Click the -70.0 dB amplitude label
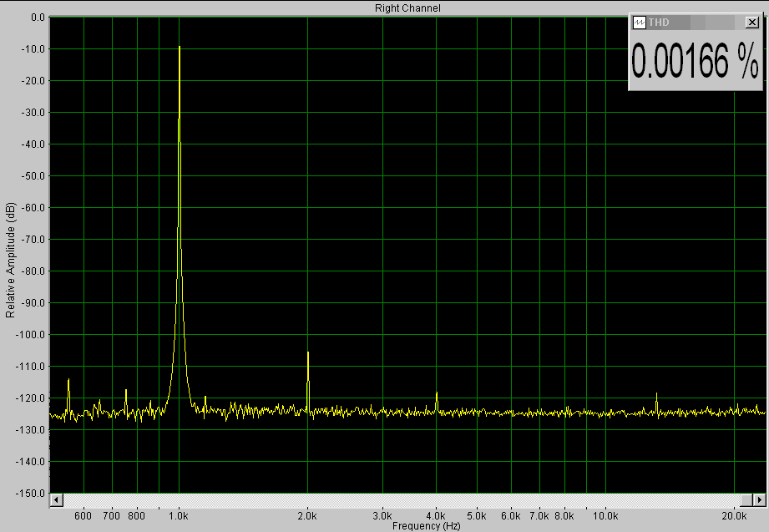 pyautogui.click(x=33, y=240)
